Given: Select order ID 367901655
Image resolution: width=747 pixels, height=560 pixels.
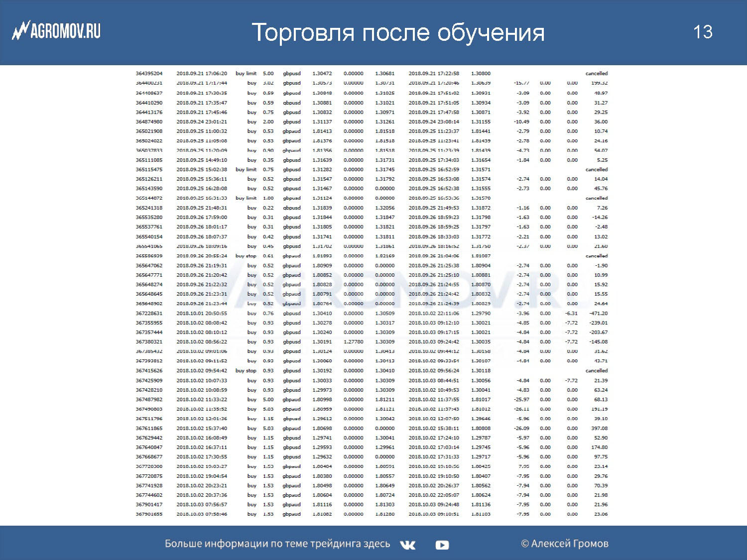Looking at the screenshot, I should (x=149, y=514).
